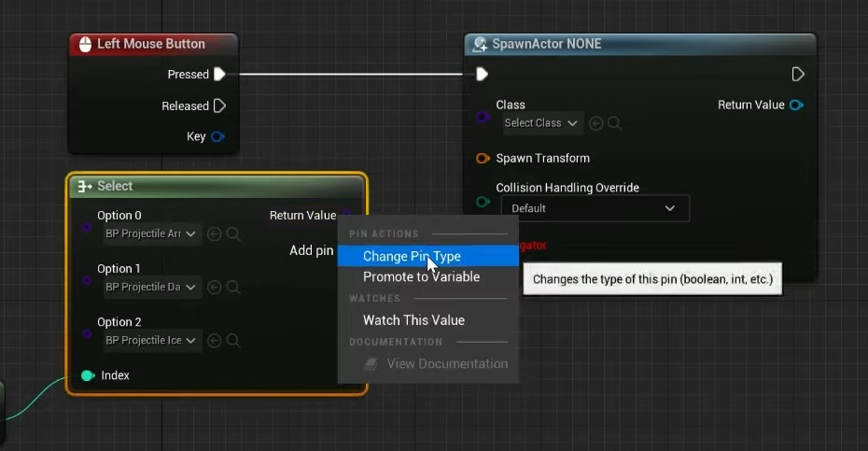Click the Pressed execution pin on Left Mouse Button

pos(219,75)
